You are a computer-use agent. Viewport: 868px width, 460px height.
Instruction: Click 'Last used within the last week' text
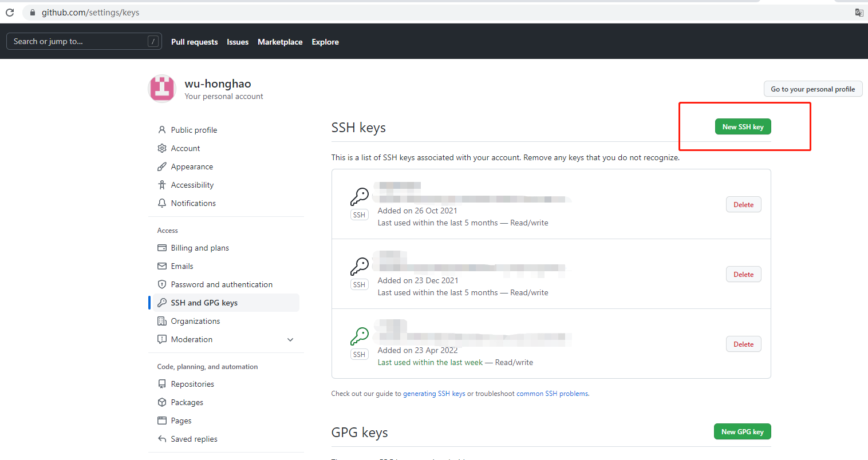430,362
